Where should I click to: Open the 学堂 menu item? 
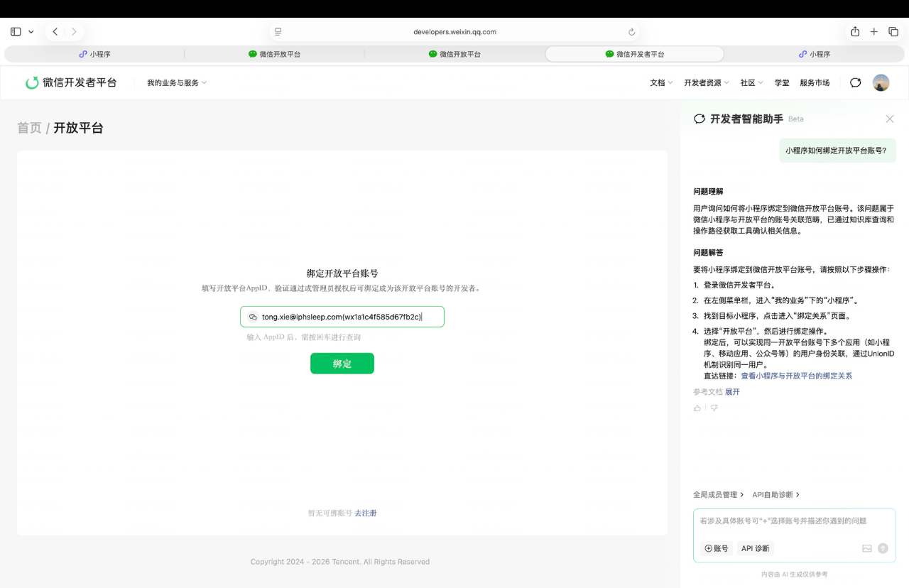coord(782,83)
